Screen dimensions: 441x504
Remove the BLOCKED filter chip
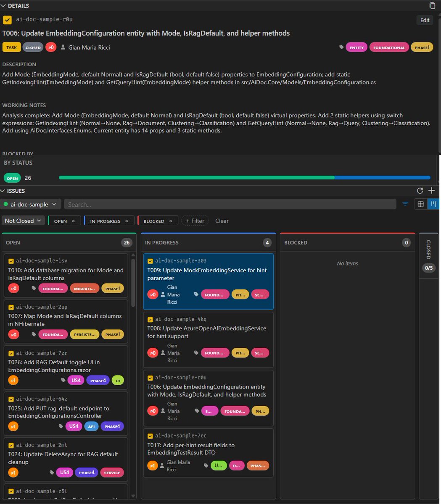pyautogui.click(x=170, y=221)
